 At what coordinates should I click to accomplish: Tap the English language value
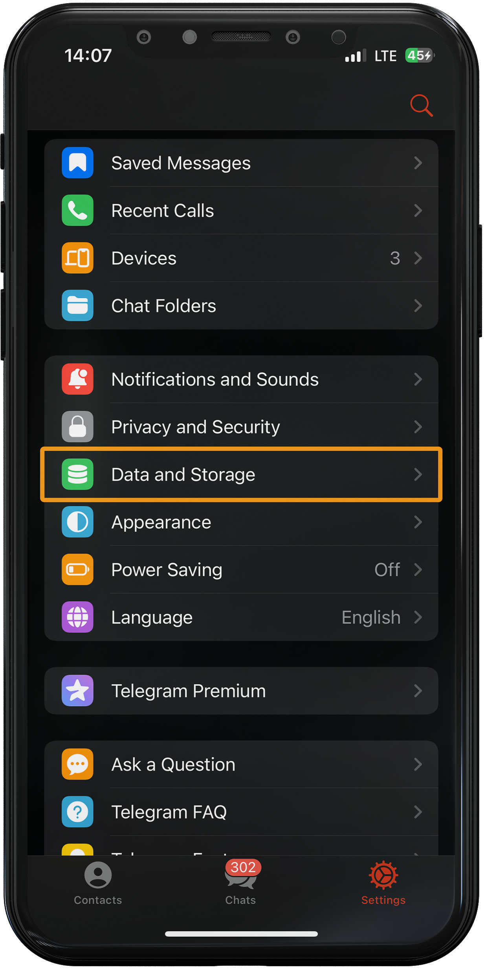(x=371, y=617)
